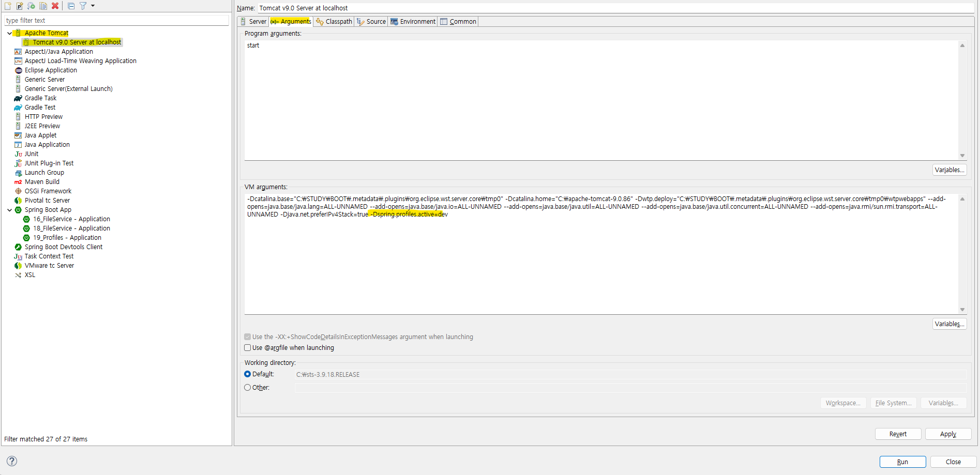The width and height of the screenshot is (980, 475).
Task: Select the Default working directory radio
Action: [x=248, y=374]
